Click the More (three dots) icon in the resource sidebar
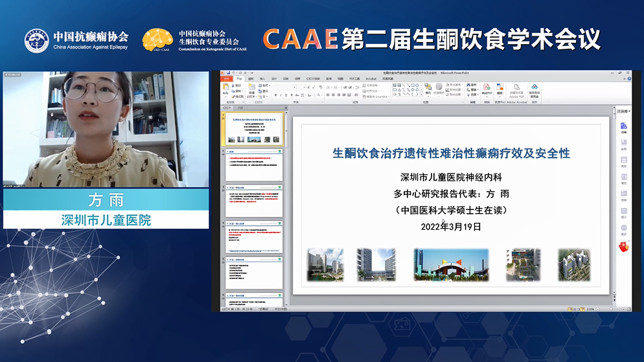 pos(624,229)
